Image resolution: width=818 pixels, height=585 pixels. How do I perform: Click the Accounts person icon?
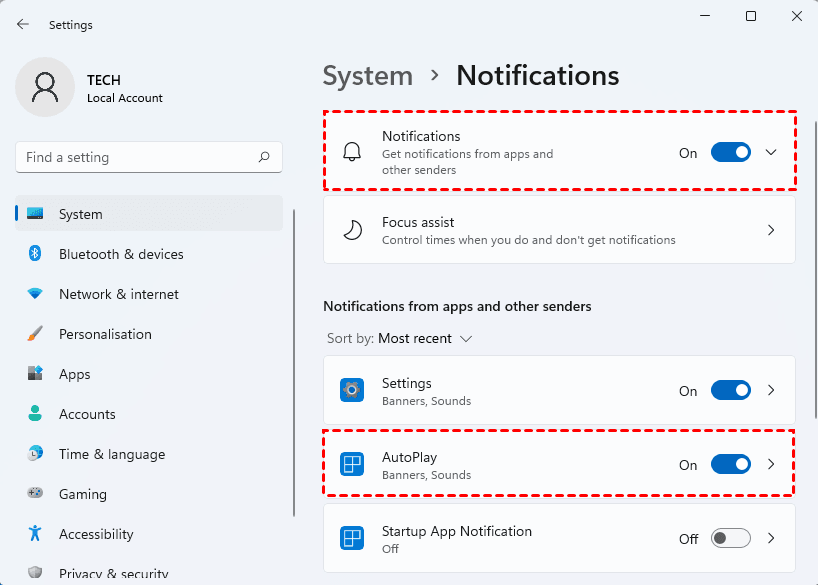[35, 414]
